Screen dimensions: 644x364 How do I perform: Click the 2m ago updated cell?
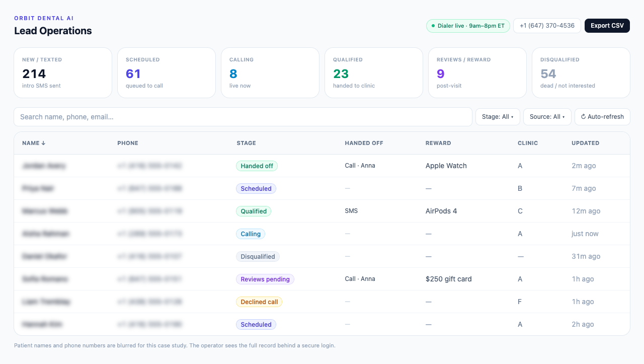click(x=584, y=166)
